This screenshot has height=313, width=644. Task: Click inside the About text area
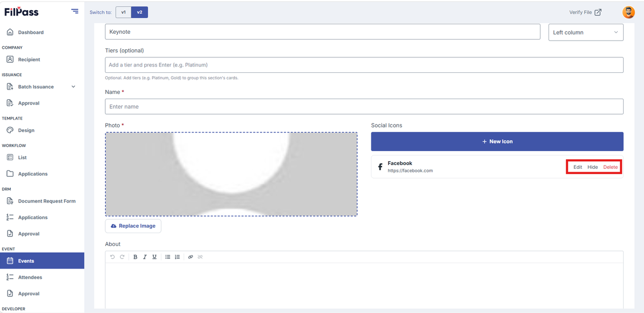[x=364, y=285]
